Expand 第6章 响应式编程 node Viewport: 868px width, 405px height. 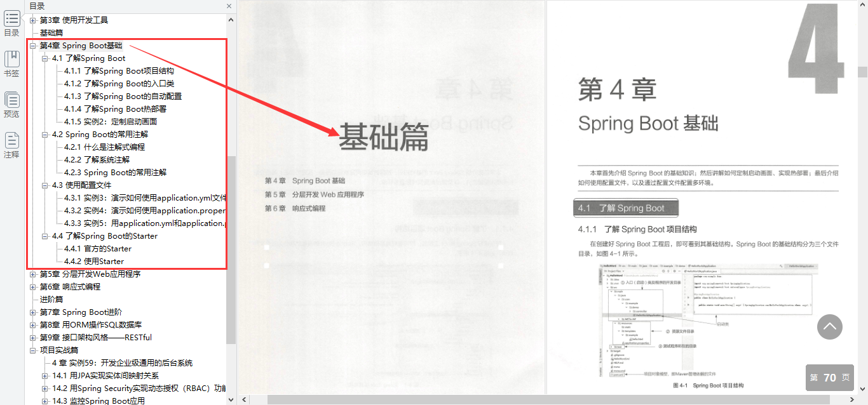(x=33, y=287)
